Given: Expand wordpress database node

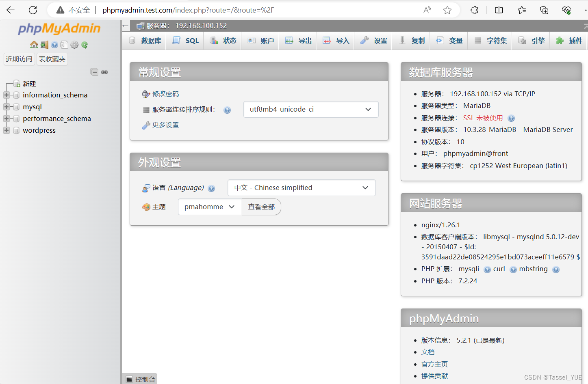Looking at the screenshot, I should click(7, 130).
